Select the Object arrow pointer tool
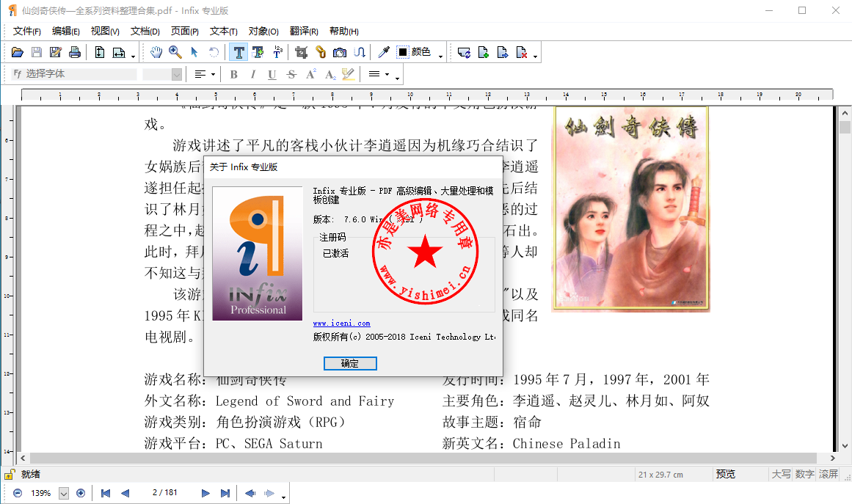 pyautogui.click(x=194, y=52)
